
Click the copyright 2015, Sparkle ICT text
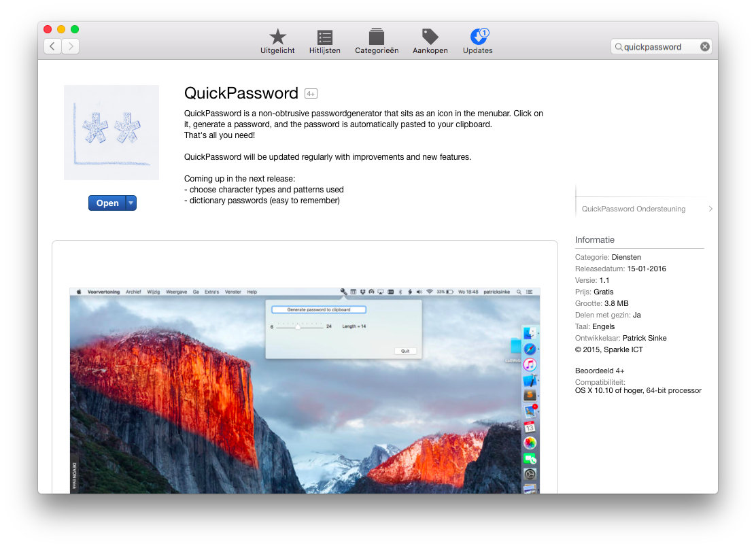click(x=608, y=349)
